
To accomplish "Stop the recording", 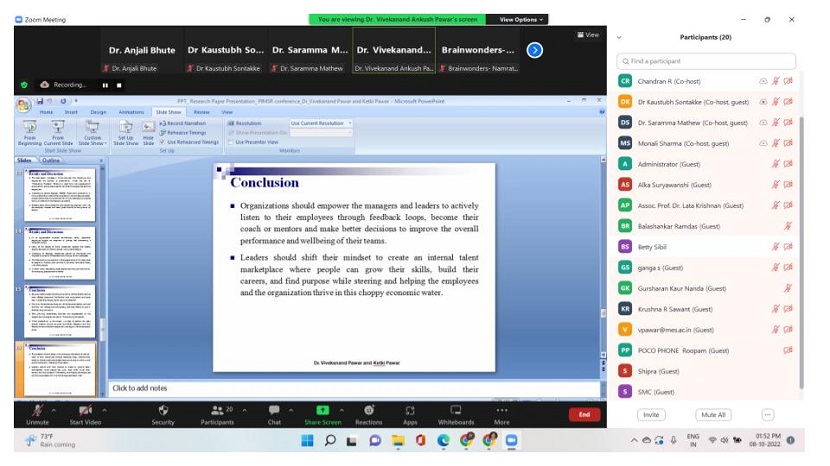I will coord(119,85).
